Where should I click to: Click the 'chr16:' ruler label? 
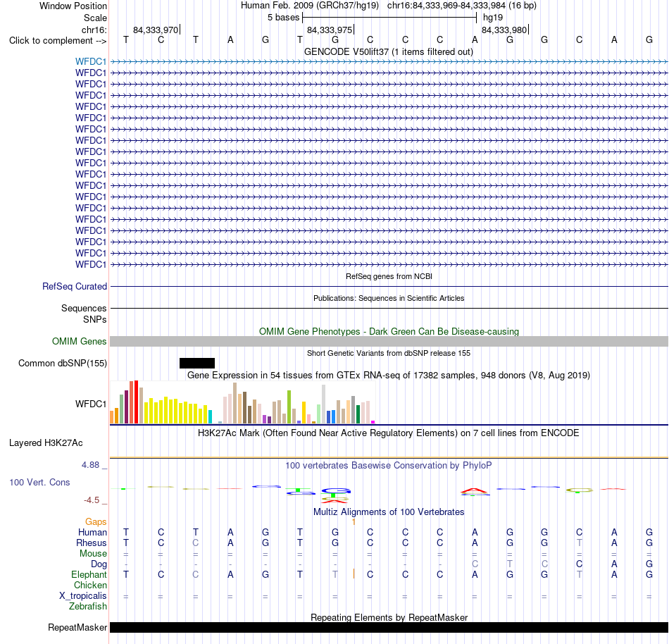[94, 30]
